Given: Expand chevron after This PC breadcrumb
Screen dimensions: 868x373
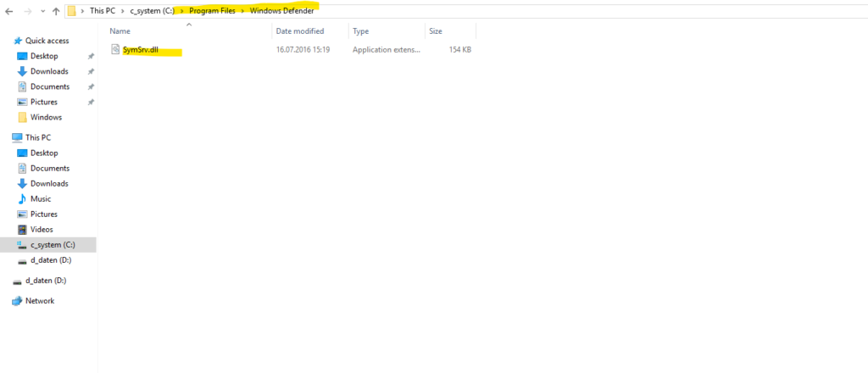Looking at the screenshot, I should tap(122, 11).
